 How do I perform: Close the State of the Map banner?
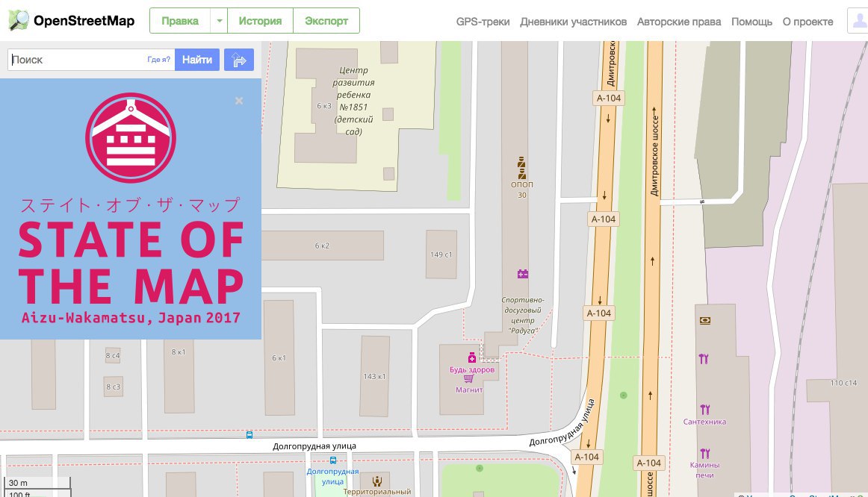(239, 101)
